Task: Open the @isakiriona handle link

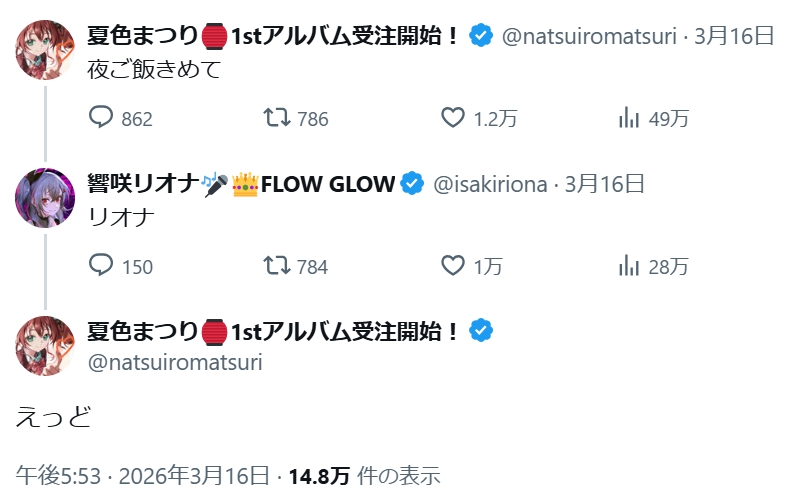Action: tap(489, 184)
